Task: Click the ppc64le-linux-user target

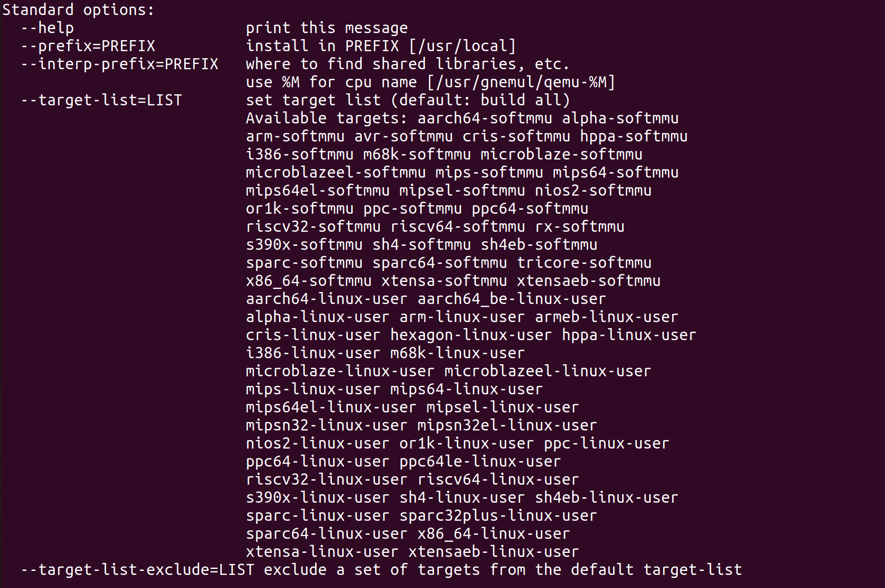Action: [x=480, y=462]
